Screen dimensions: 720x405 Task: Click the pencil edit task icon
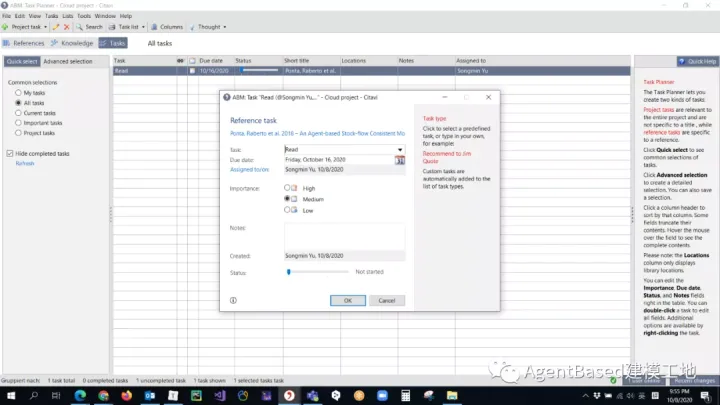coord(56,27)
